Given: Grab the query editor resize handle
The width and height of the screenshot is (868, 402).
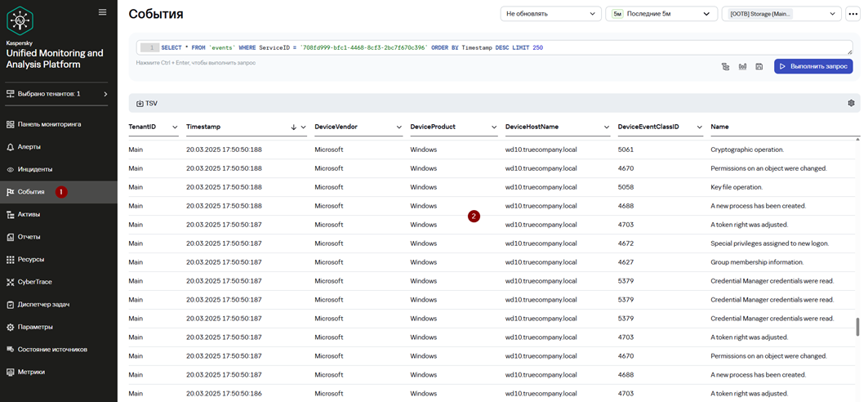Looking at the screenshot, I should click(x=850, y=51).
